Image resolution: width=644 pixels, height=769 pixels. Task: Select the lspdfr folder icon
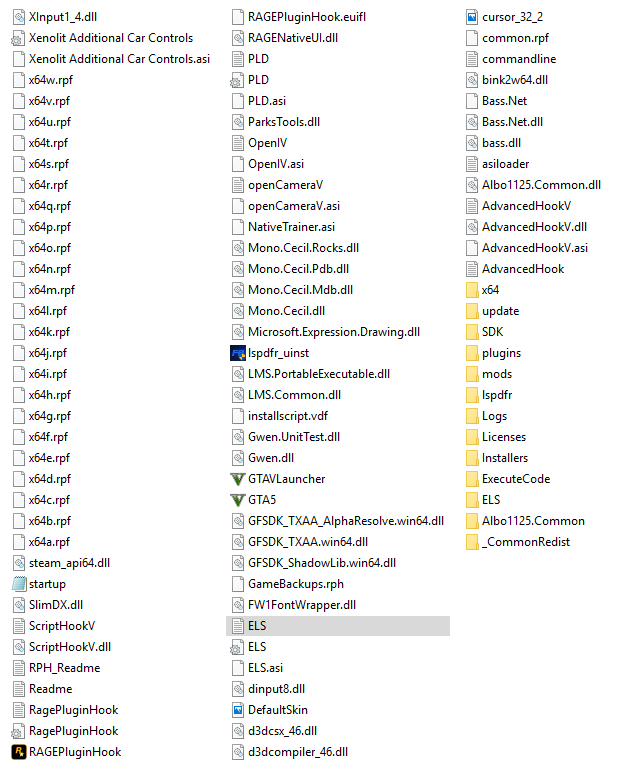click(x=471, y=395)
